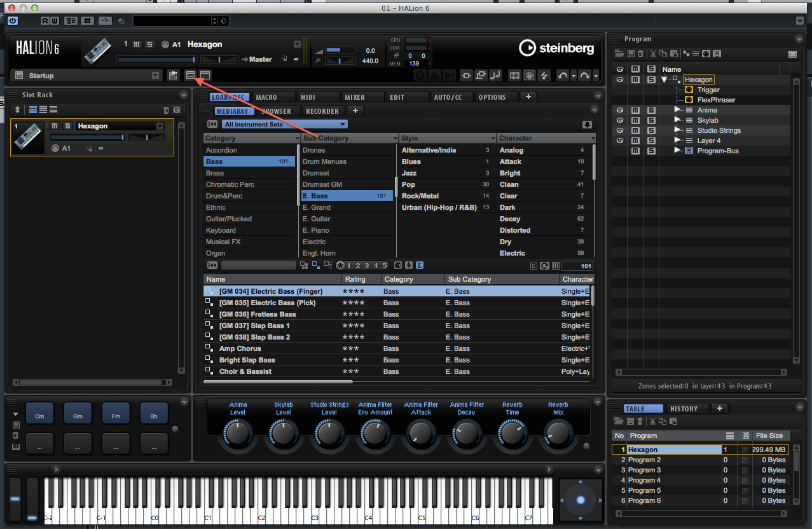Click the trash icon in Slot Rack
This screenshot has width=812, height=529.
167,110
